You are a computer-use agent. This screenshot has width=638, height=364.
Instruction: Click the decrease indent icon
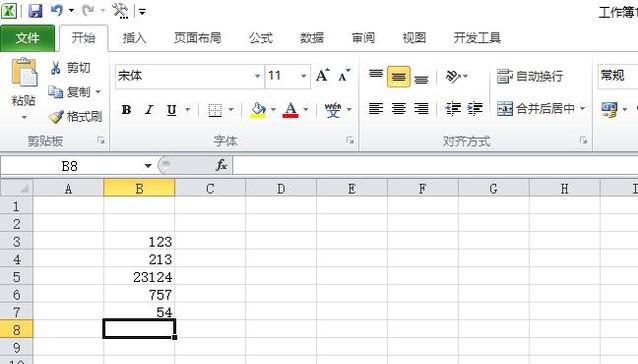click(453, 109)
